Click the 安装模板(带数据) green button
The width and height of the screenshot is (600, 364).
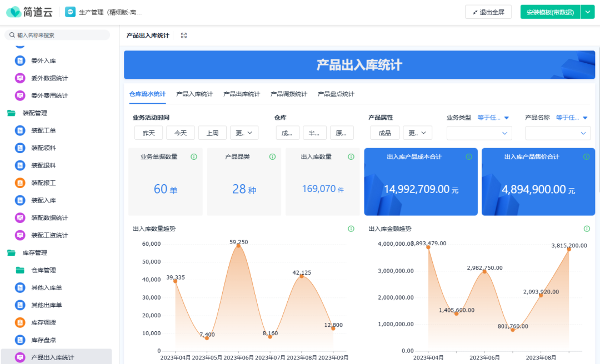point(550,12)
